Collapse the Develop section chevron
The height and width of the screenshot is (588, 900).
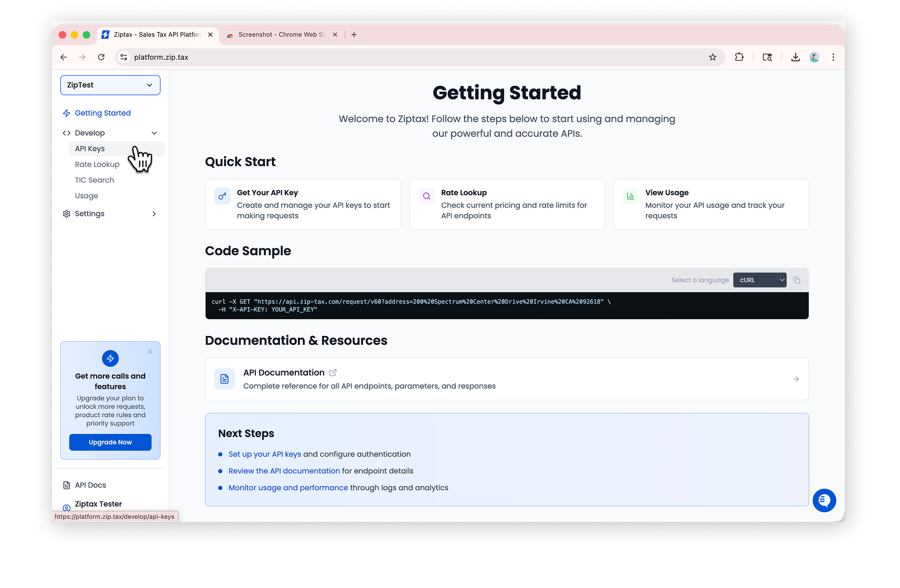(x=154, y=133)
